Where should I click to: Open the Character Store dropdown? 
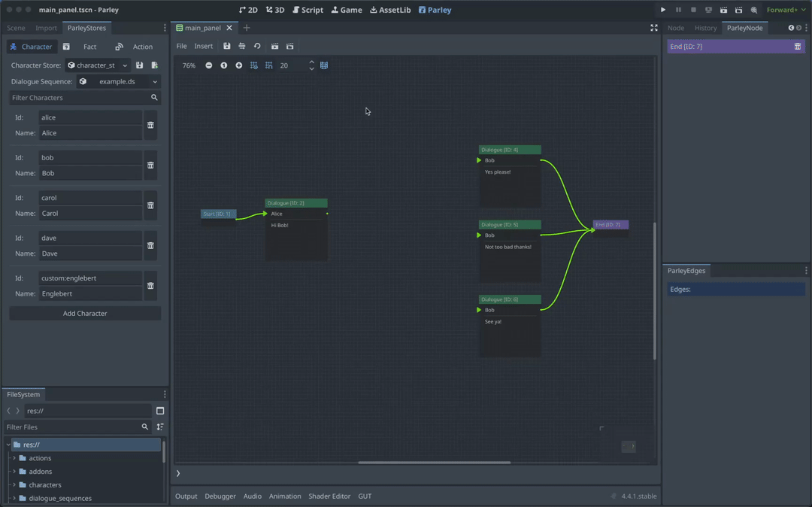(97, 65)
